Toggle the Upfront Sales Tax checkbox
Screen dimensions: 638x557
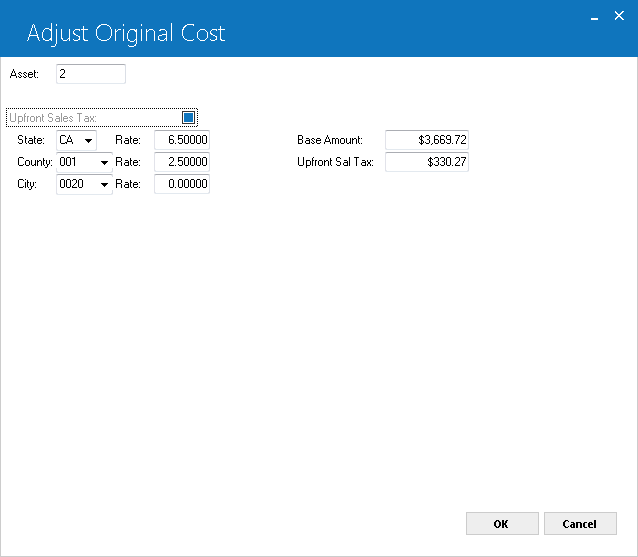coord(188,118)
